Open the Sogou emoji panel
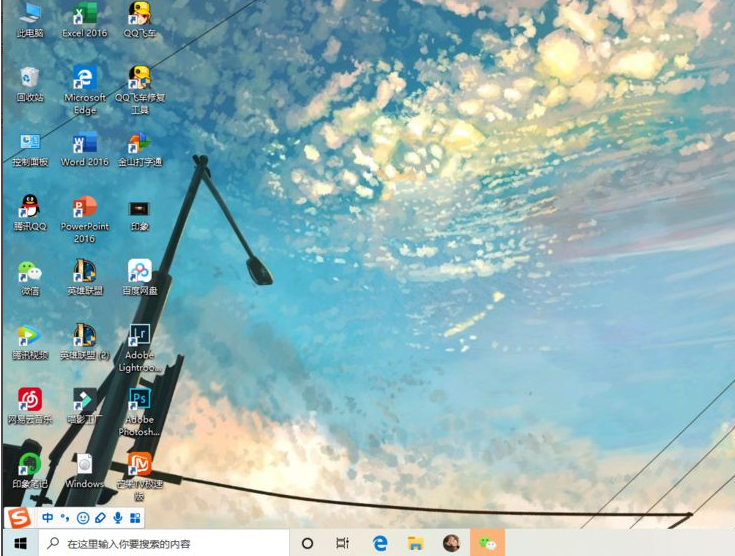The height and width of the screenshot is (556, 735). 83,518
